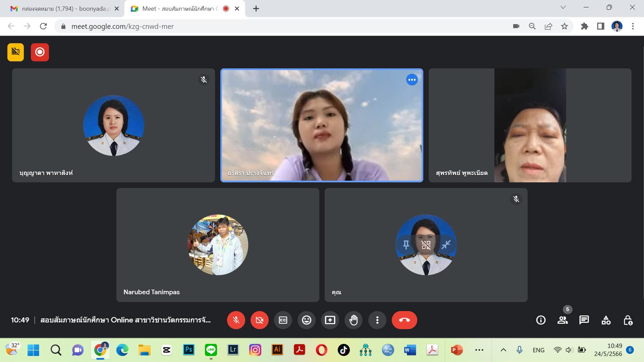The image size is (644, 362).
Task: Open the emoji reactions button
Action: (x=306, y=320)
